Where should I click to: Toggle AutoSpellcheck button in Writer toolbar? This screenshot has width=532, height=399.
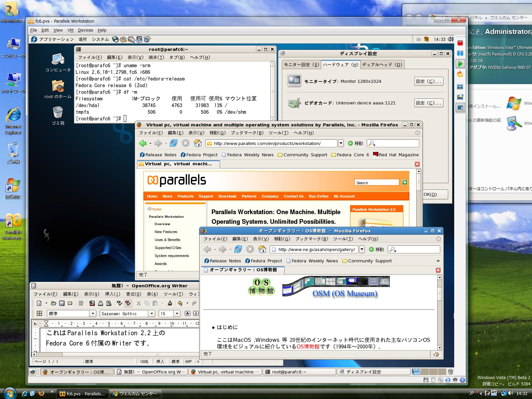coord(128,303)
